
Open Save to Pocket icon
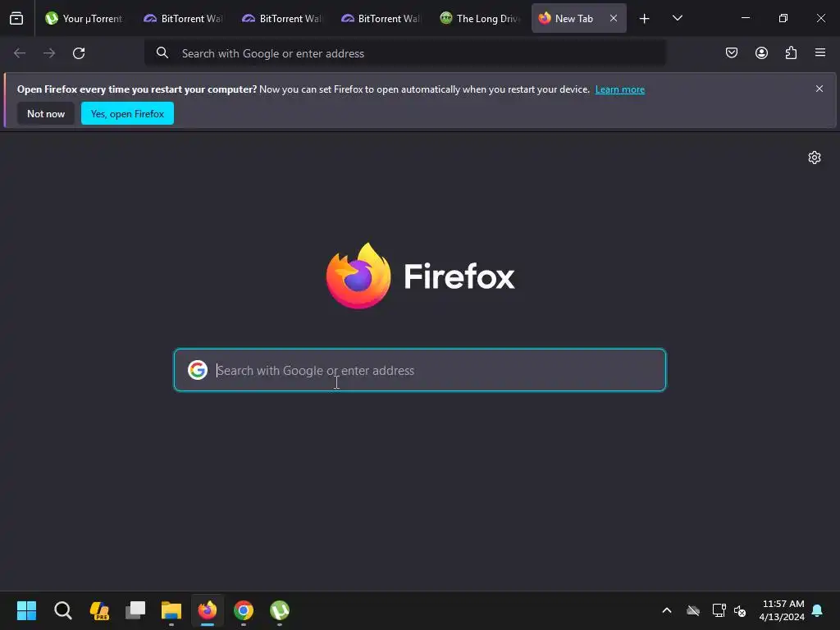pos(732,52)
